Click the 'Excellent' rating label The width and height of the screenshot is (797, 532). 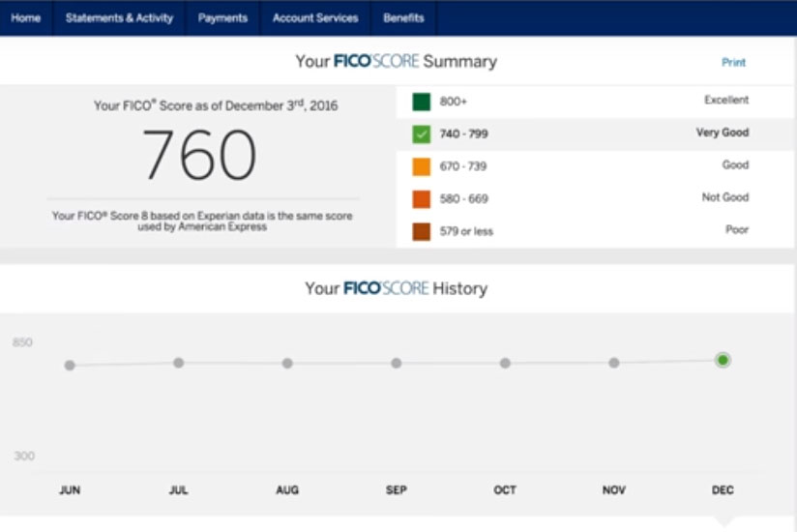pos(726,100)
